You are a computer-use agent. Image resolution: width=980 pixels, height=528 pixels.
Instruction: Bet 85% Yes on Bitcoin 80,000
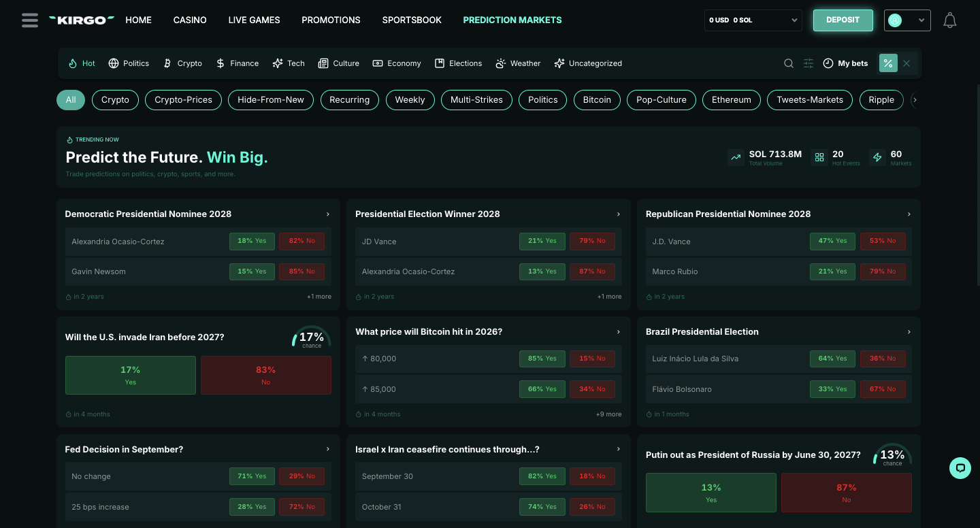542,359
